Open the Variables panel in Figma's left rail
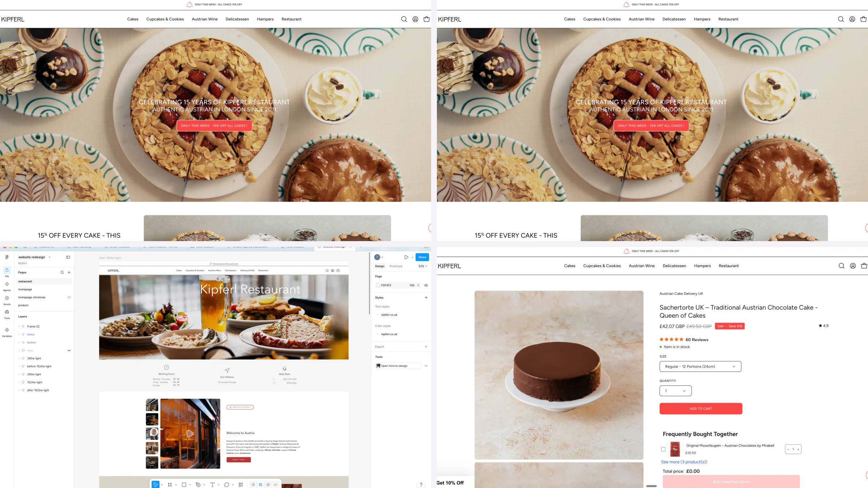Screen dimensions: 868x488 coord(7,332)
